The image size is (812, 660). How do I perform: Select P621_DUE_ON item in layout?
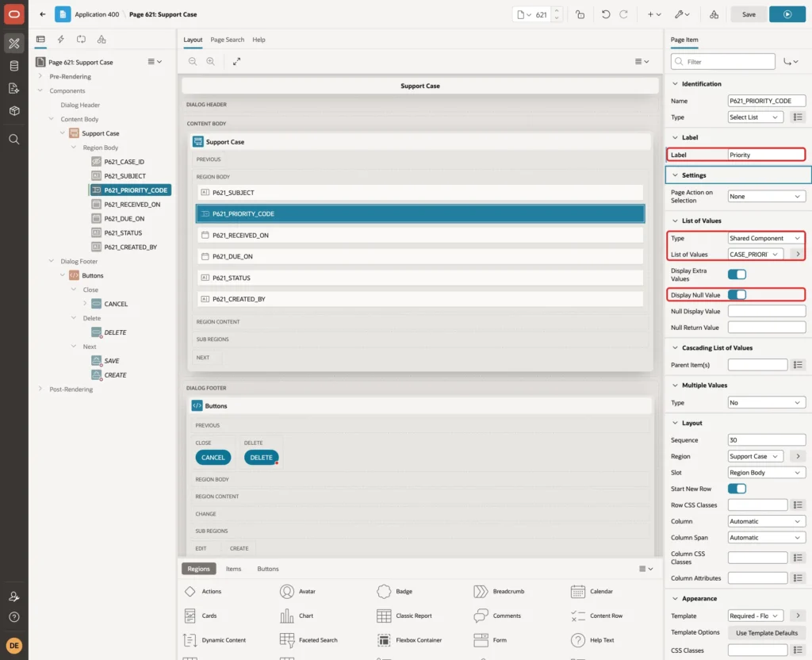pyautogui.click(x=420, y=256)
